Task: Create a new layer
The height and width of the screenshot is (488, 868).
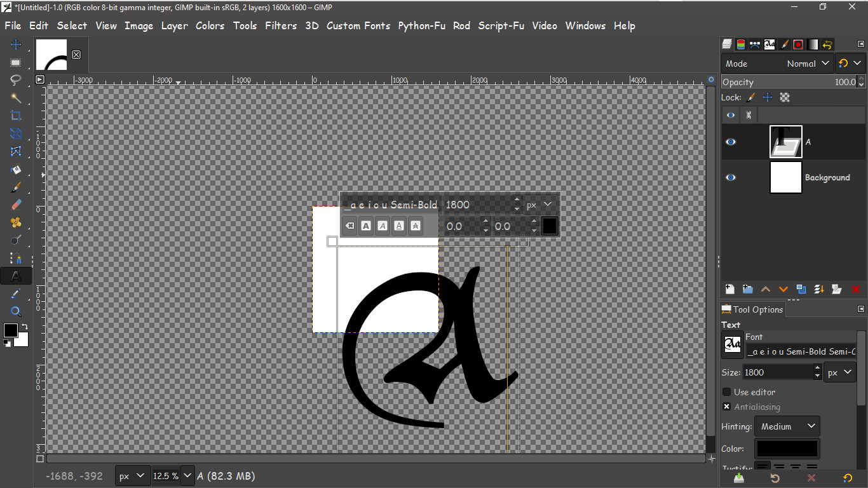Action: click(x=730, y=289)
